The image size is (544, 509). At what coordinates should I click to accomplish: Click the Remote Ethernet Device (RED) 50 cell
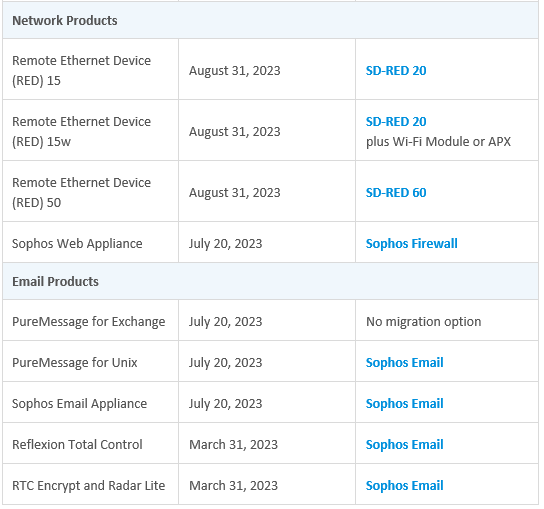(91, 192)
